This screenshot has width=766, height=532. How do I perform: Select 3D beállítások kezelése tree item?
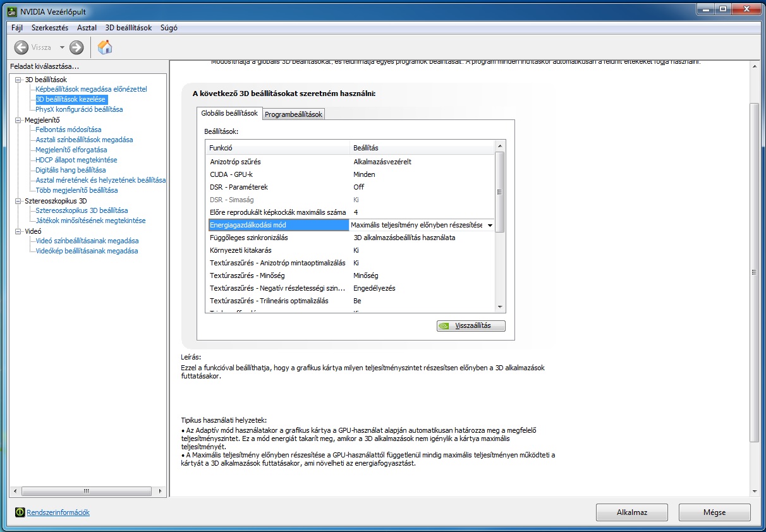(x=71, y=99)
